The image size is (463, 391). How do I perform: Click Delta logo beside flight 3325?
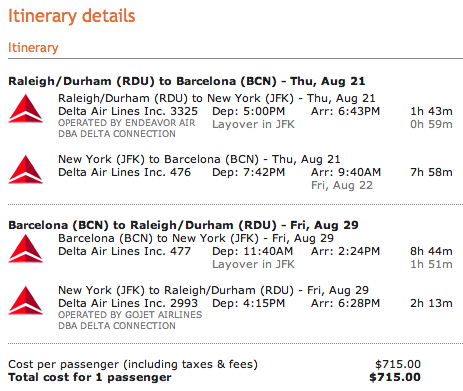pyautogui.click(x=26, y=109)
